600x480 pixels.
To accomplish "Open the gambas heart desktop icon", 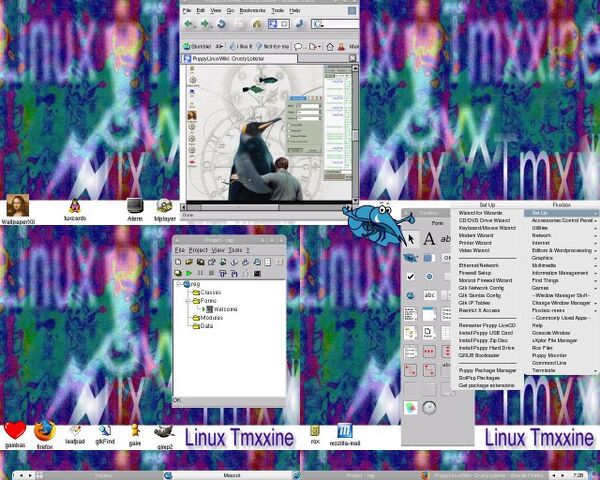I will pos(15,434).
